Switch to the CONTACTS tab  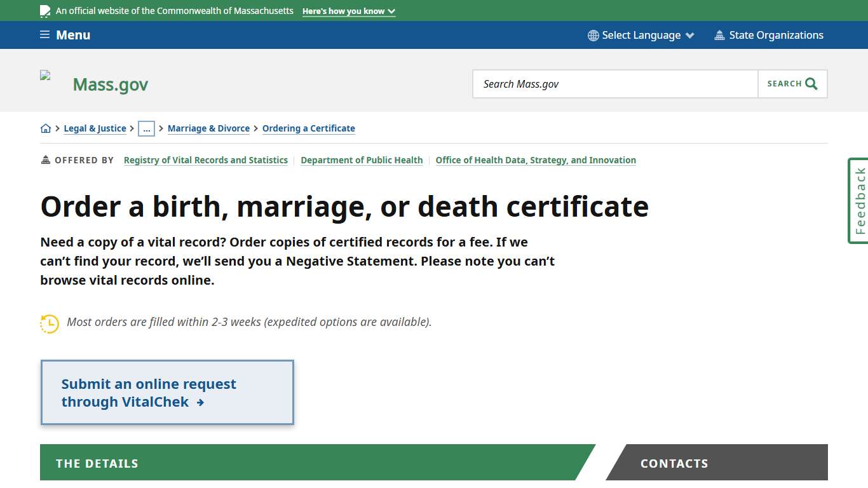pyautogui.click(x=674, y=463)
